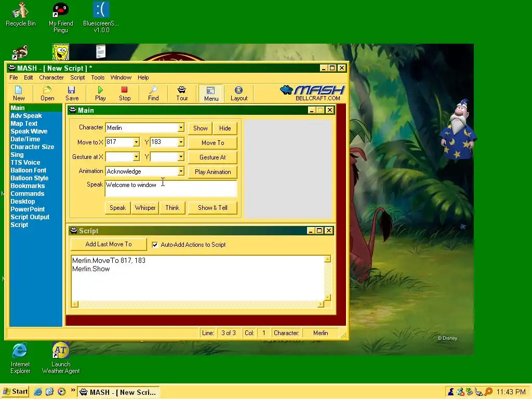Screen dimensions: 532x399
Task: Click the Show & Tell button
Action: (212, 208)
